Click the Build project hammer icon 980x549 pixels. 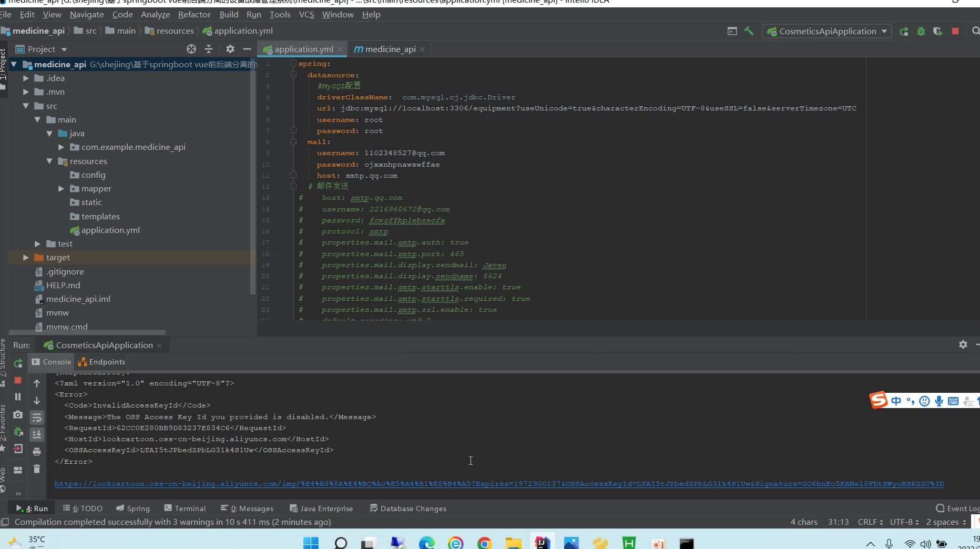pyautogui.click(x=749, y=31)
